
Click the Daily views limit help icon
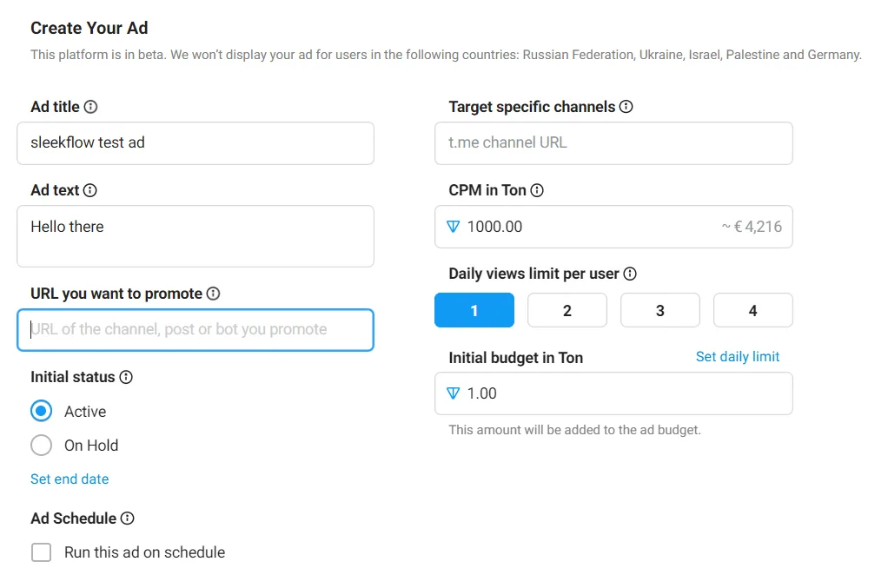click(x=630, y=273)
